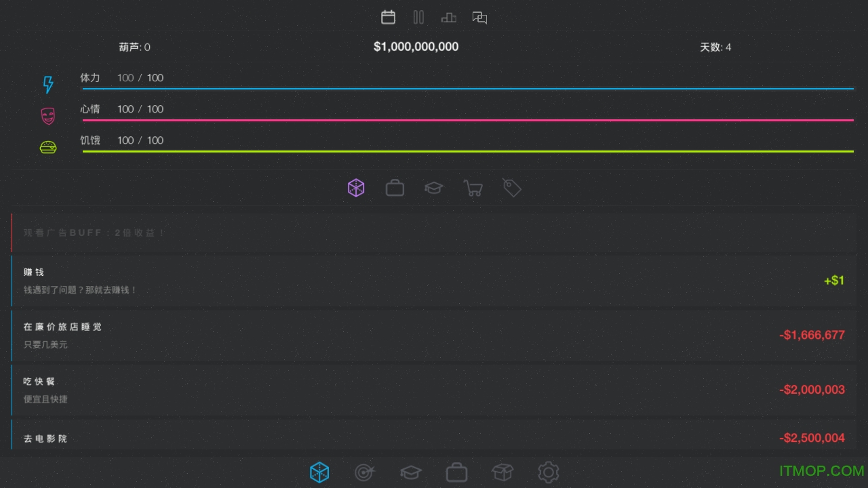Image resolution: width=868 pixels, height=488 pixels.
Task: Switch to the briefcase jobs category
Action: click(x=395, y=188)
